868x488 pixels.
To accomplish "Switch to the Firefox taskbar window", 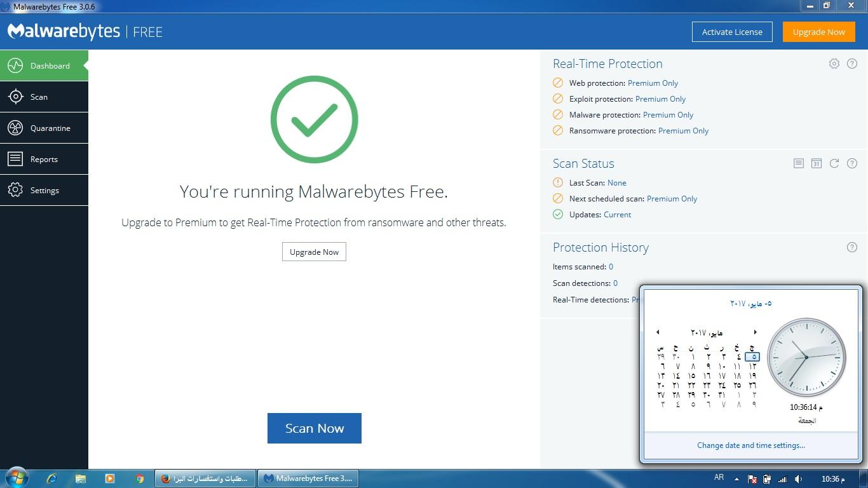I will point(205,478).
